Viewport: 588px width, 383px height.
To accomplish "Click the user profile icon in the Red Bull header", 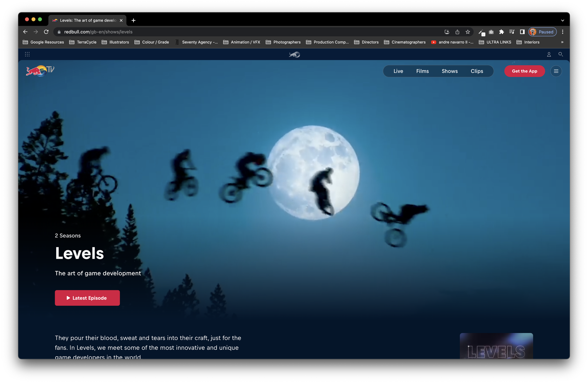I will pyautogui.click(x=549, y=54).
